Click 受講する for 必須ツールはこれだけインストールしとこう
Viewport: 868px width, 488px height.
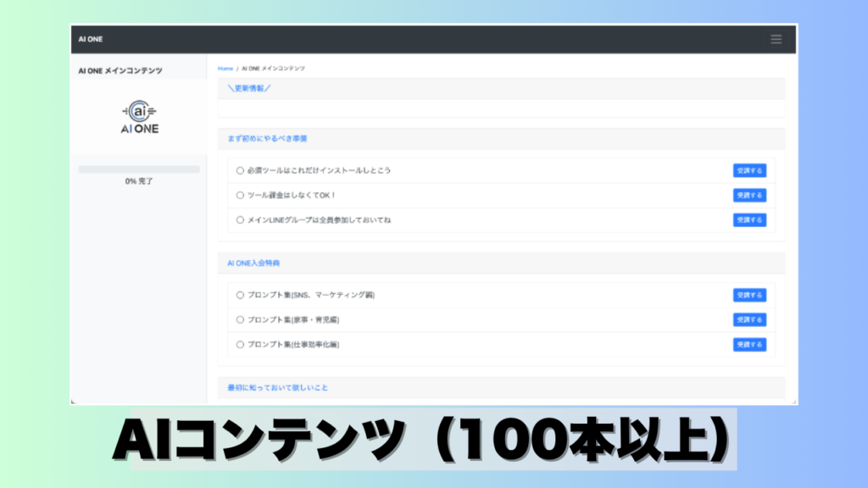(749, 170)
